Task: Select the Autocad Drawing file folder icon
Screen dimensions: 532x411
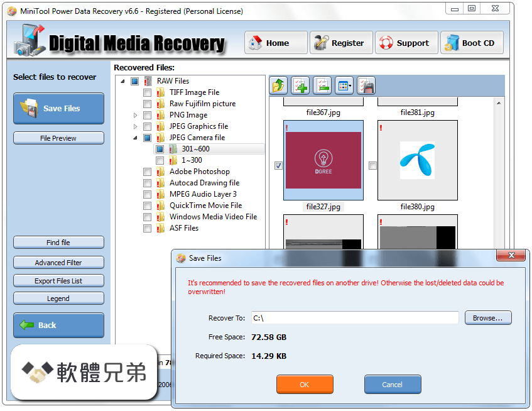Action: pyautogui.click(x=161, y=183)
